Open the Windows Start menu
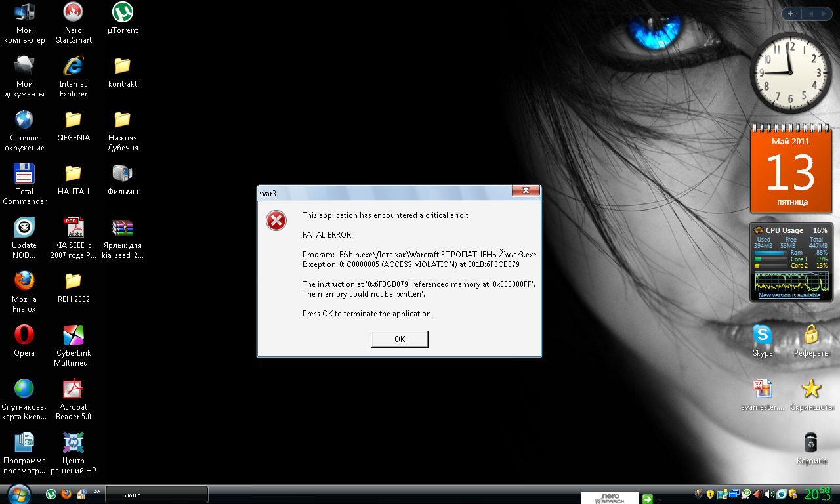The width and height of the screenshot is (840, 504). coord(18,494)
